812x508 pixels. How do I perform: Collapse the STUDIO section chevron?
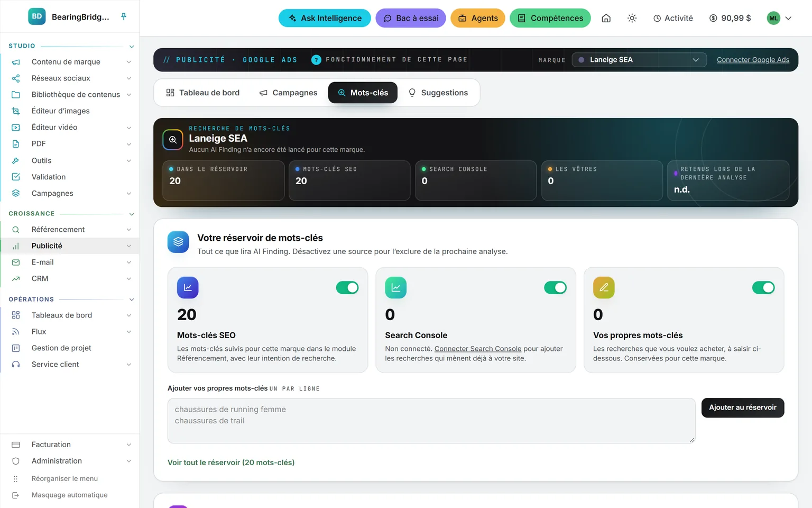coord(132,47)
